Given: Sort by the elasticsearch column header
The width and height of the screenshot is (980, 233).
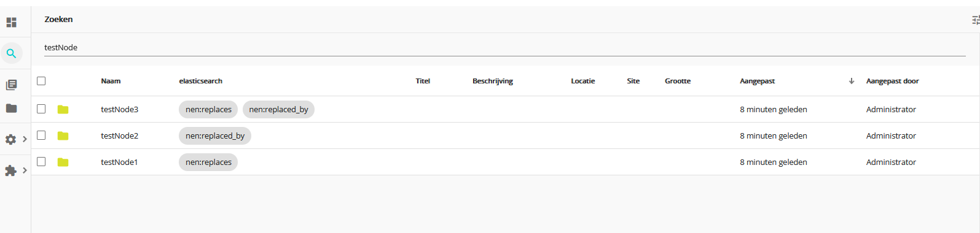Looking at the screenshot, I should coord(201,81).
